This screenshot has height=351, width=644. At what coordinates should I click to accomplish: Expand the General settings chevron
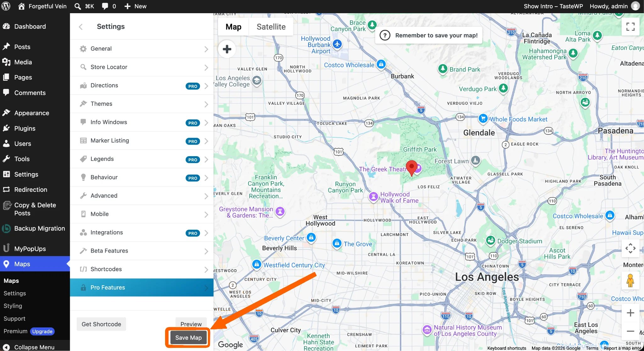[x=206, y=49]
